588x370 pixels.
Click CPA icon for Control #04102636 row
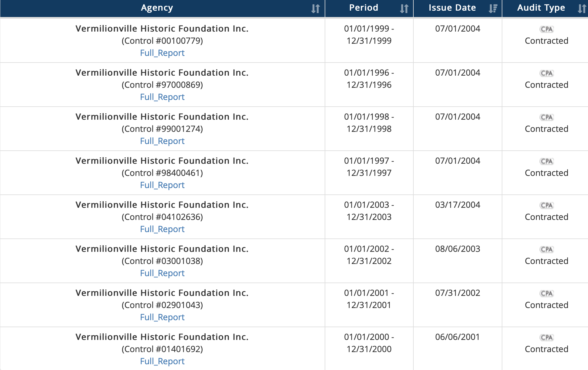point(546,205)
